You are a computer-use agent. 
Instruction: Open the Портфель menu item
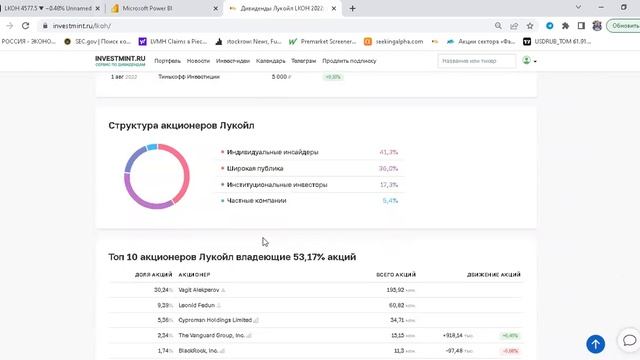point(167,61)
